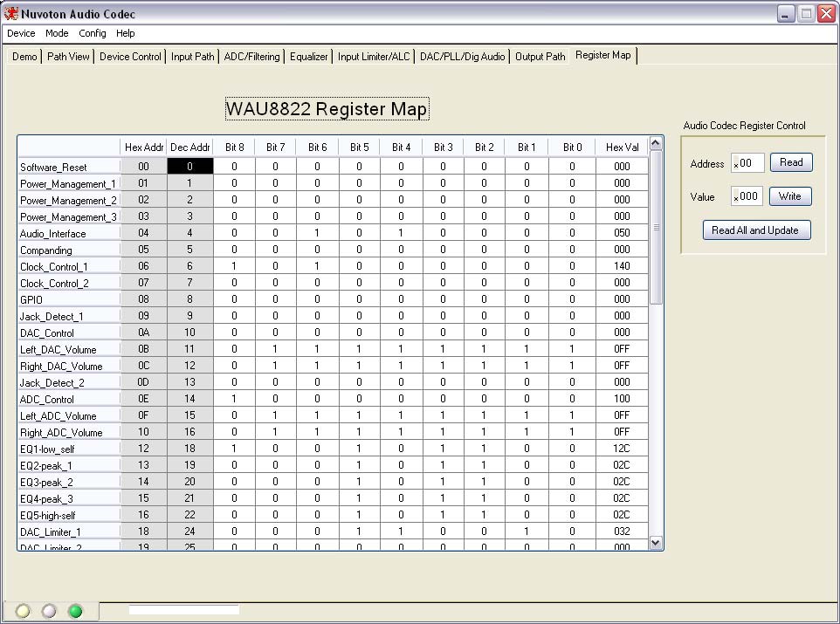This screenshot has width=840, height=624.
Task: Open the Config menu
Action: click(92, 33)
